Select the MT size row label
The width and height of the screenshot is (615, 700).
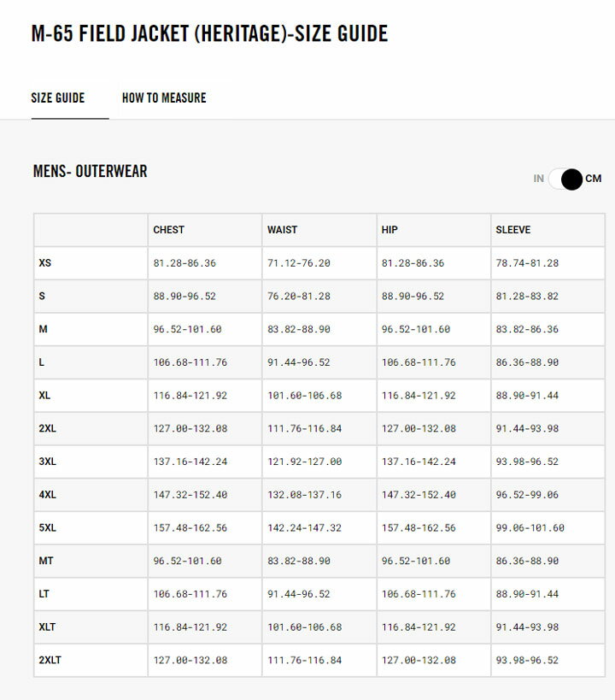pyautogui.click(x=47, y=561)
